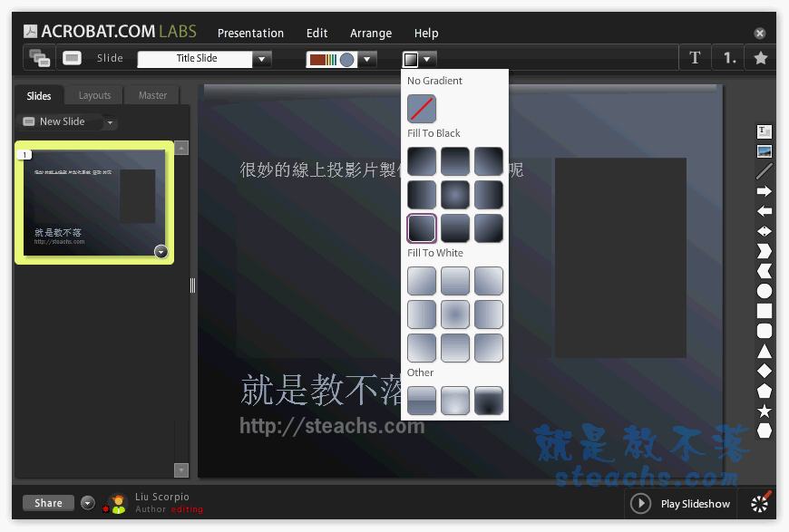
Task: Insert a hexagon shape
Action: [765, 430]
